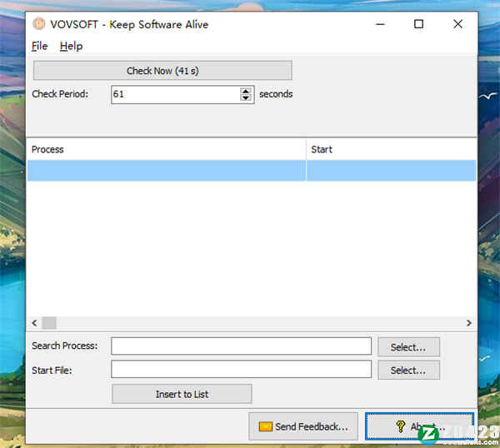Click the Check Now button
The height and width of the screenshot is (448, 500).
pos(162,71)
